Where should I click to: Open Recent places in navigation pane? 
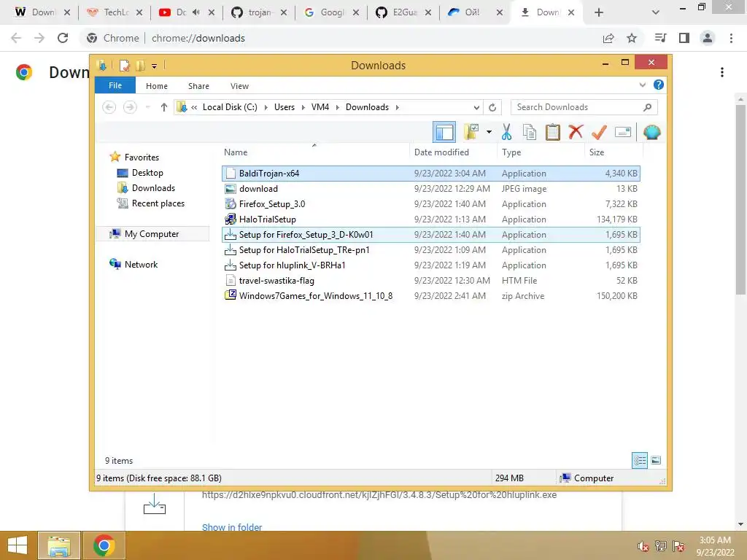point(158,203)
